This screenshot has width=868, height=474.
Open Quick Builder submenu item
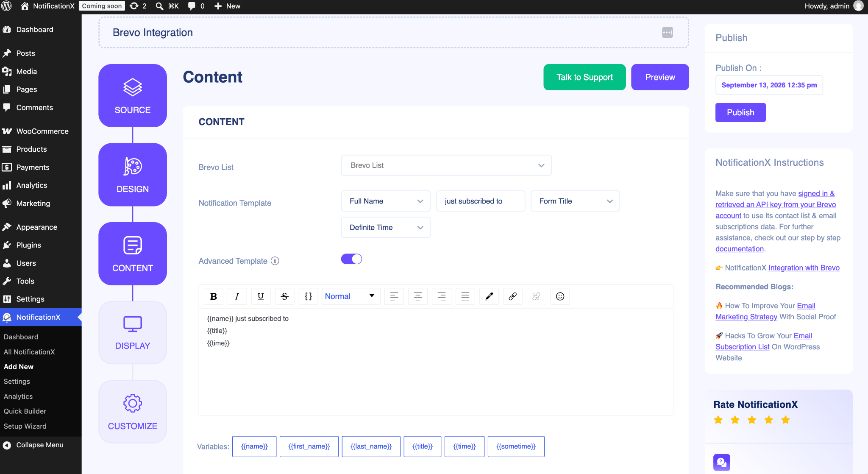[25, 411]
